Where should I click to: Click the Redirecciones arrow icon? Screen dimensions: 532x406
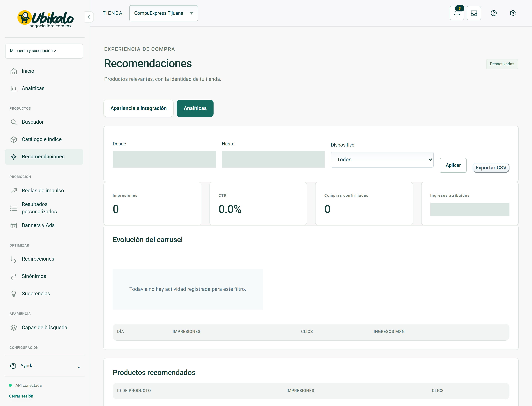pyautogui.click(x=14, y=259)
